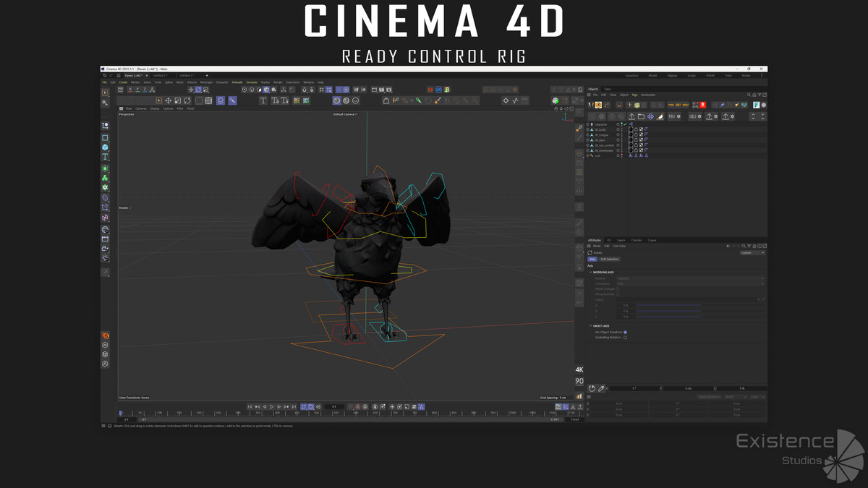Click the blue SA plugin icon
Image resolution: width=868 pixels, height=488 pixels.
pyautogui.click(x=438, y=90)
